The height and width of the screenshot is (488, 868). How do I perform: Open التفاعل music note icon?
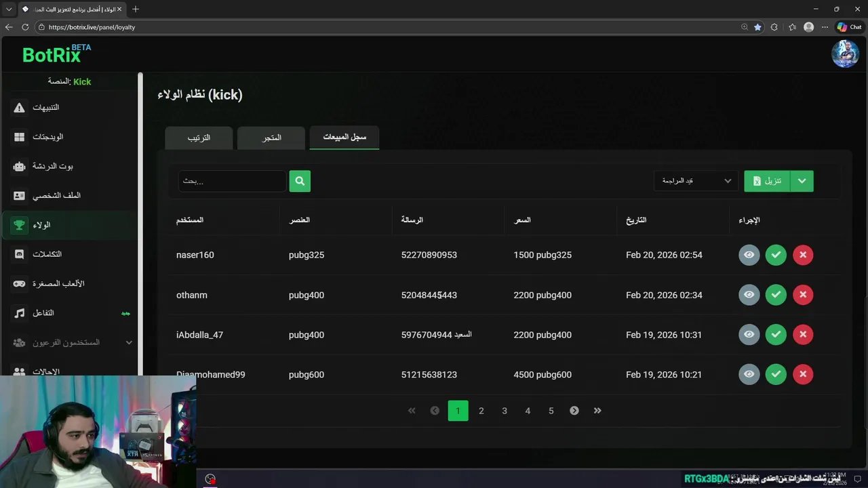pos(19,313)
